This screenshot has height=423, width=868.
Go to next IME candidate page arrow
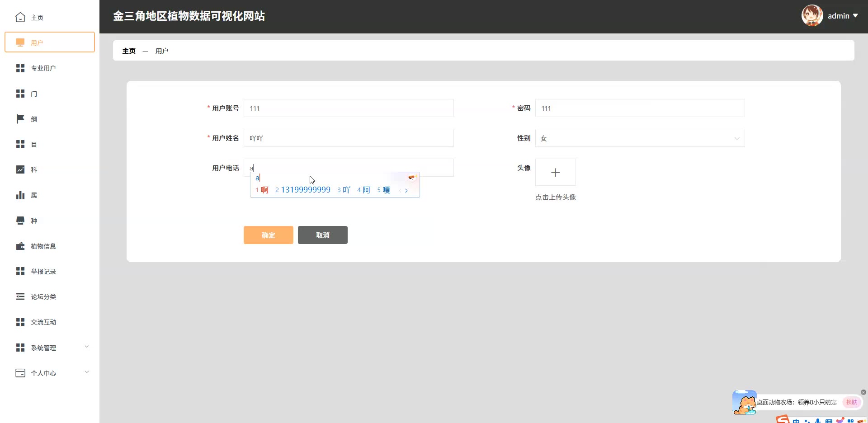point(406,190)
